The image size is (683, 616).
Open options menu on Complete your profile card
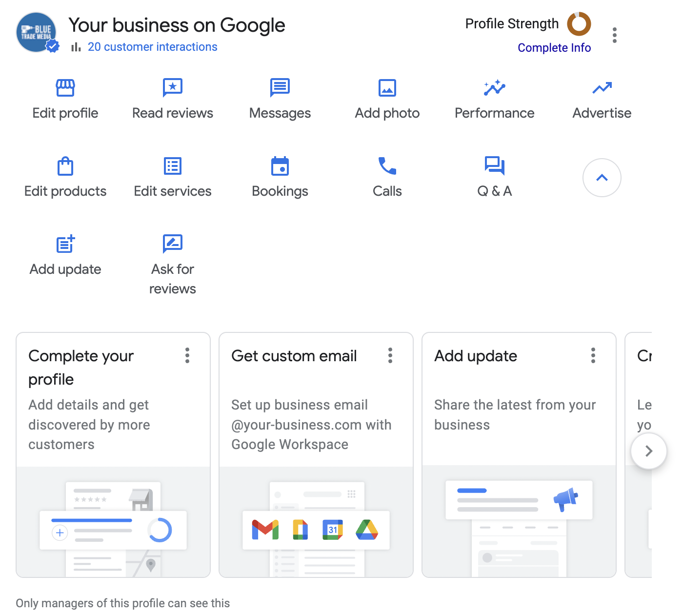click(x=187, y=355)
